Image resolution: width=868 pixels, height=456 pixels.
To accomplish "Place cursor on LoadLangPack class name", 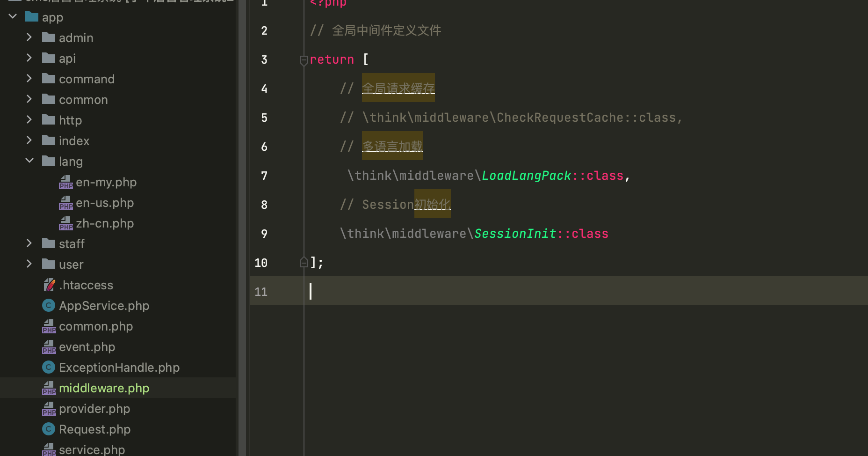I will (527, 176).
